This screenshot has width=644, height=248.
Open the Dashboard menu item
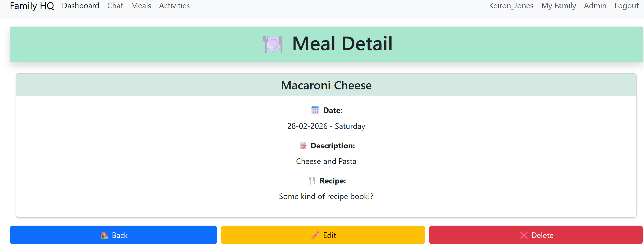click(81, 6)
